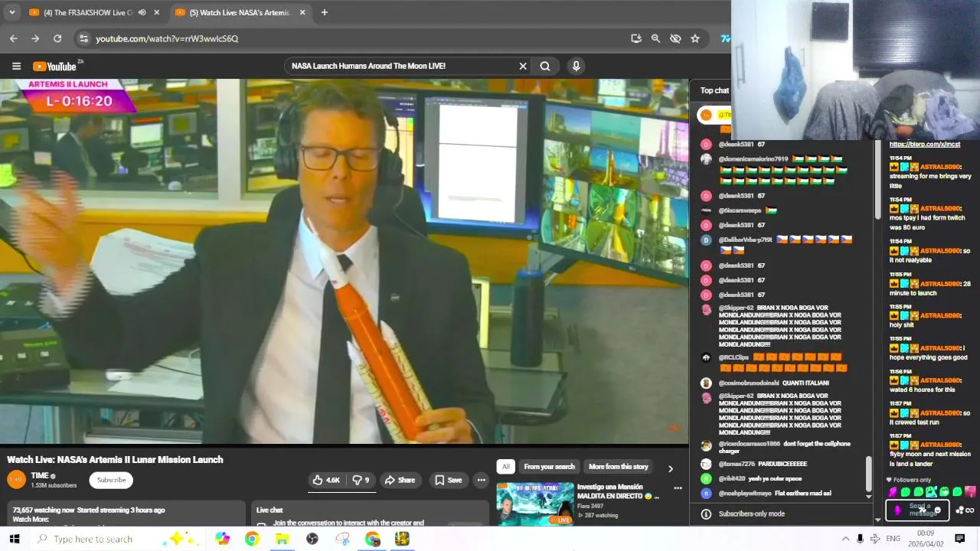Viewport: 980px width, 551px height.
Task: Click the YouTube live chat scrollbar thumb
Action: (868, 473)
